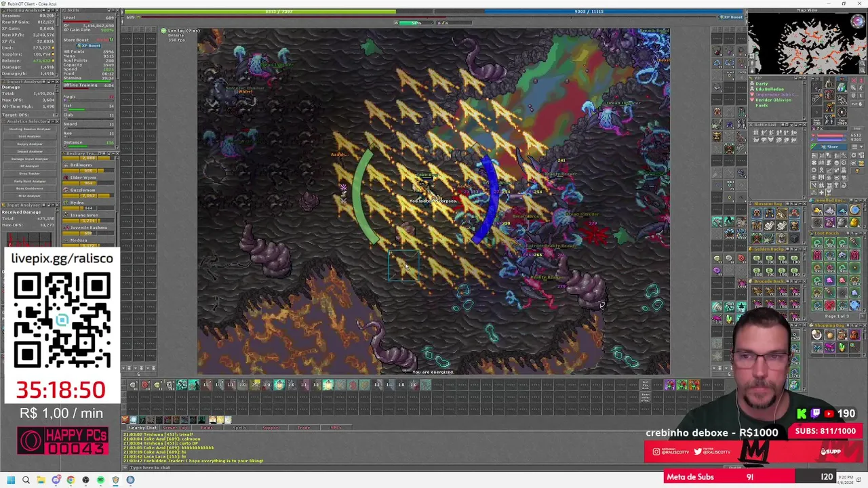Open Google Chrome from the taskbar
Screen dimensions: 868x488
click(x=71, y=480)
